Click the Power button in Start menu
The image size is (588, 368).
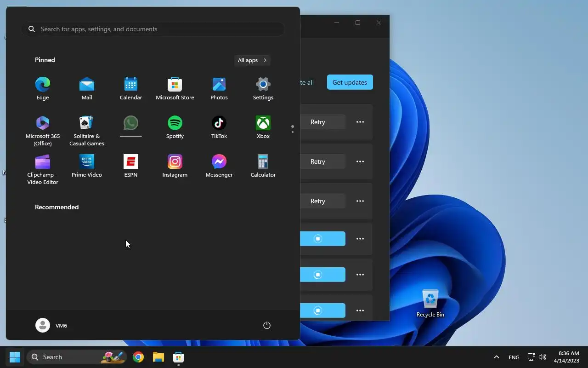[x=267, y=325]
